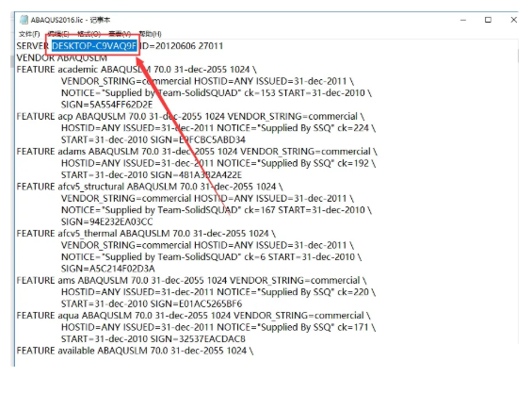The image size is (532, 393).
Task: Open the 帮助(H) Help menu
Action: pyautogui.click(x=150, y=34)
